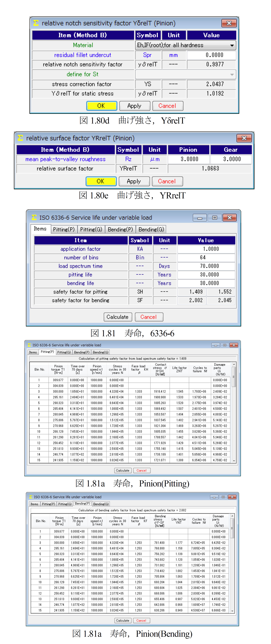Select Bending(G) tab in Pinion Bending window
The width and height of the screenshot is (271, 644).
101,504
